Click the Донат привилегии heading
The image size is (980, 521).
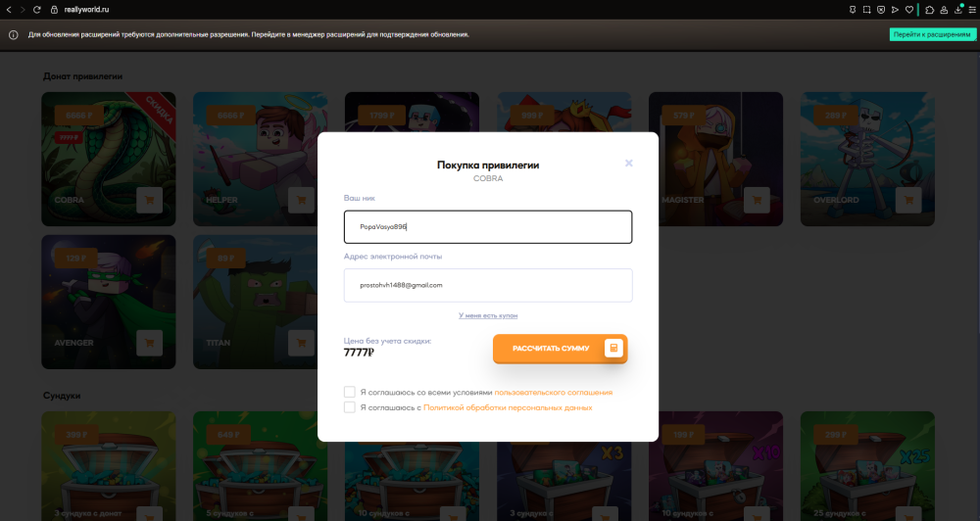pyautogui.click(x=82, y=76)
